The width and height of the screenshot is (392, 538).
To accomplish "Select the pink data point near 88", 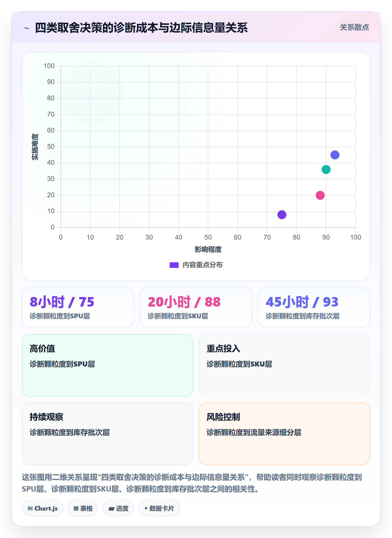I will (320, 195).
